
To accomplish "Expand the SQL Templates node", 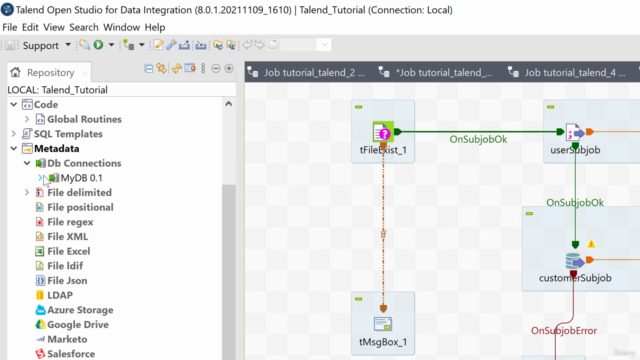I will pyautogui.click(x=13, y=134).
